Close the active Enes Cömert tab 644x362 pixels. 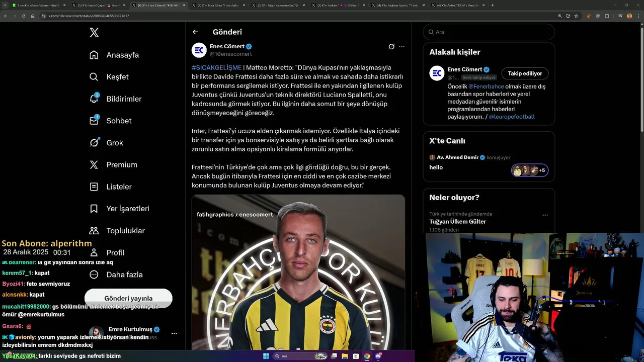click(x=184, y=5)
